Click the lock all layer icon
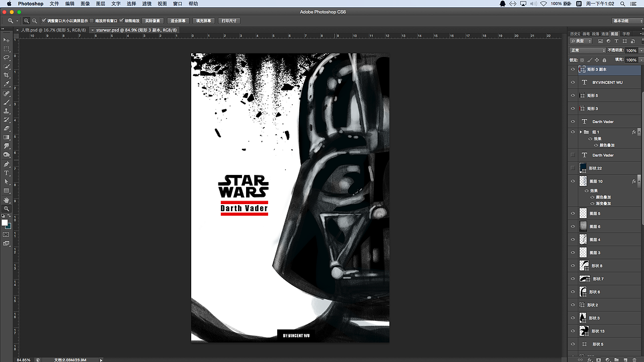644x362 pixels. (x=605, y=60)
